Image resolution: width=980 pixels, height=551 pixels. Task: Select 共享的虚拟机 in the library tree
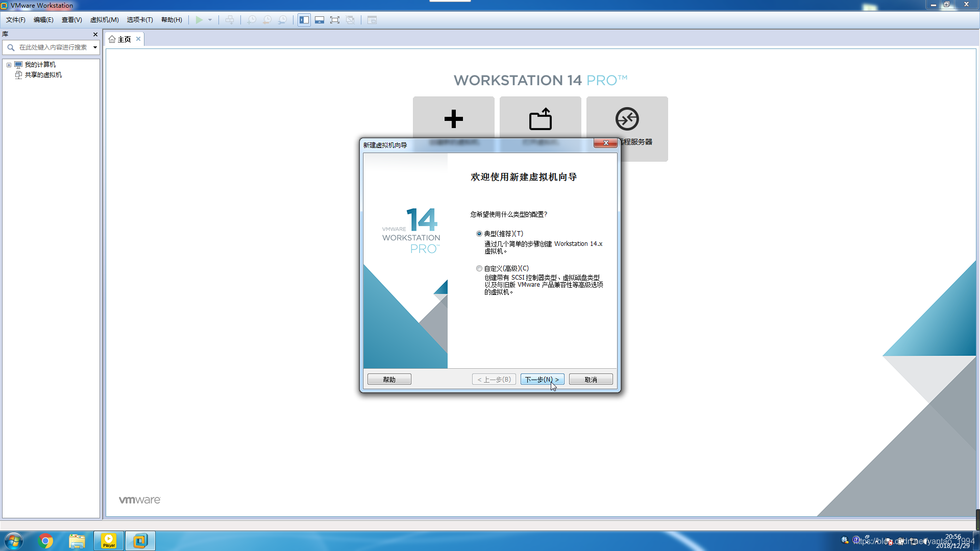[43, 75]
